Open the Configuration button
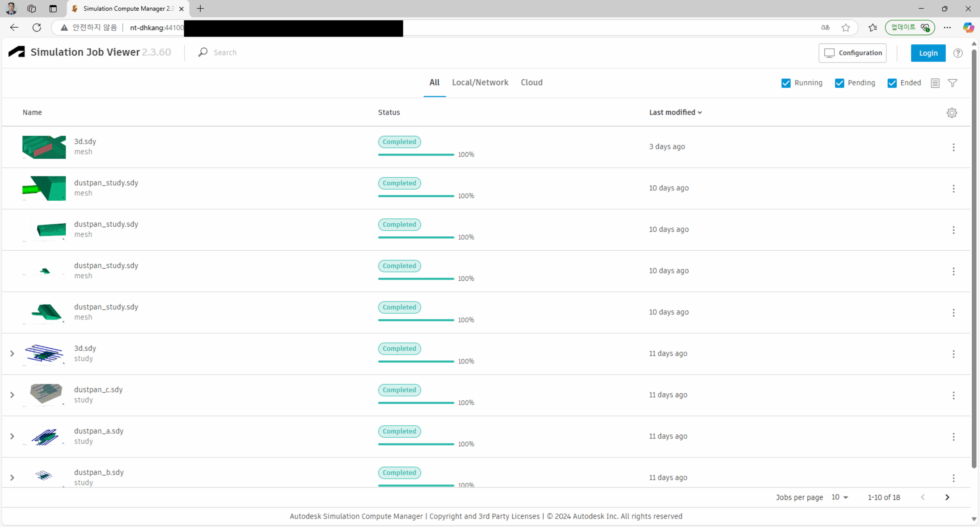The image size is (980, 527). (852, 53)
